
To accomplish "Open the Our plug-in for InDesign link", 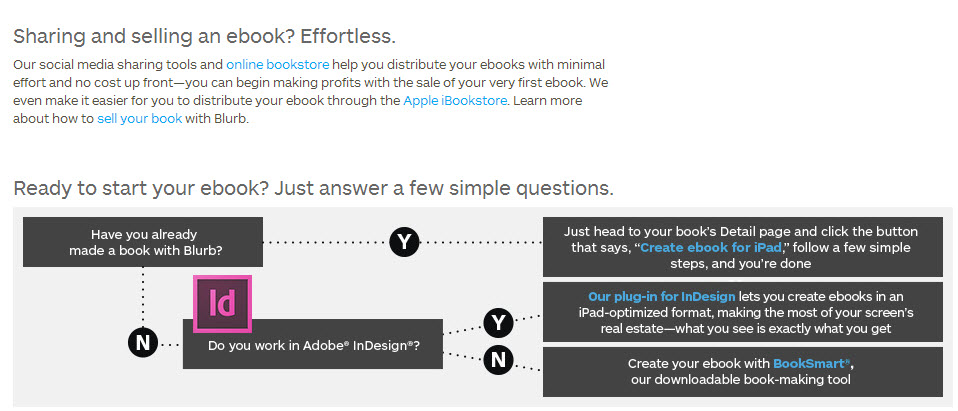I will click(661, 296).
